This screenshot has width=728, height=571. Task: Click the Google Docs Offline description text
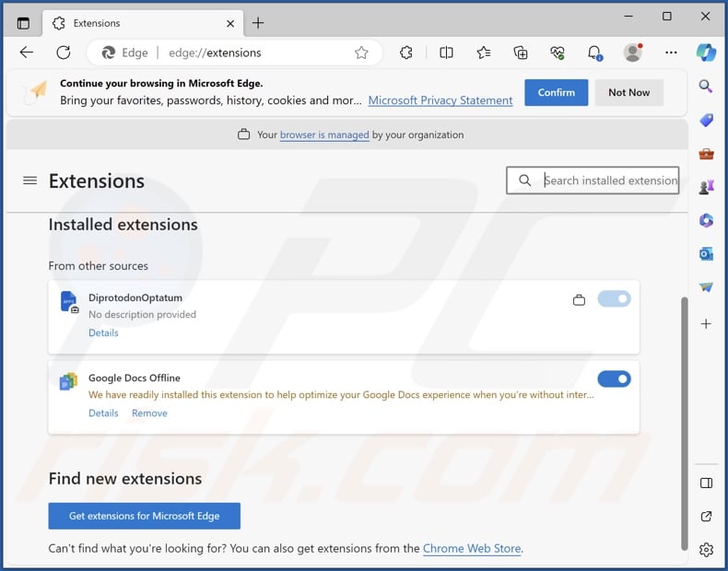coord(341,395)
